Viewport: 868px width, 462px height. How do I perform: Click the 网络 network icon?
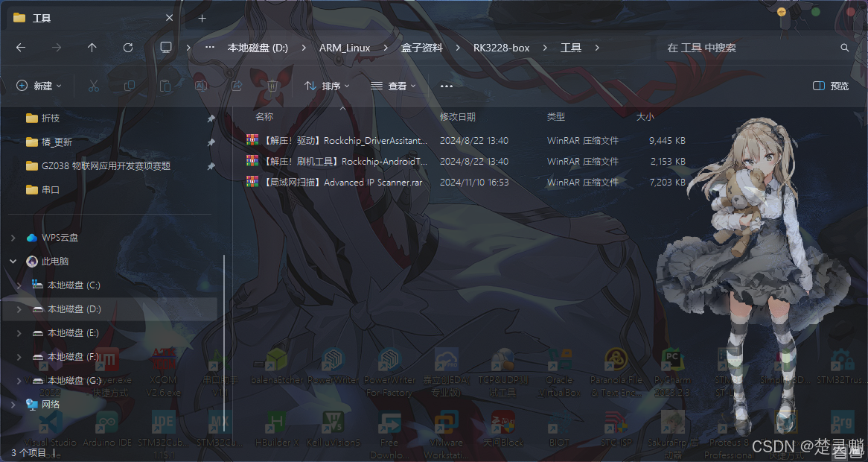32,405
